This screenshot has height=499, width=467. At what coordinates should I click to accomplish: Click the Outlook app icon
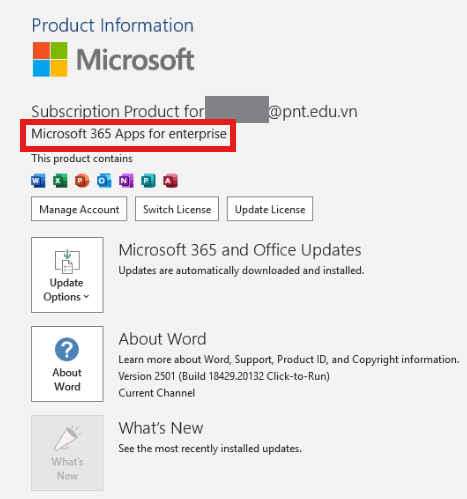pyautogui.click(x=104, y=181)
